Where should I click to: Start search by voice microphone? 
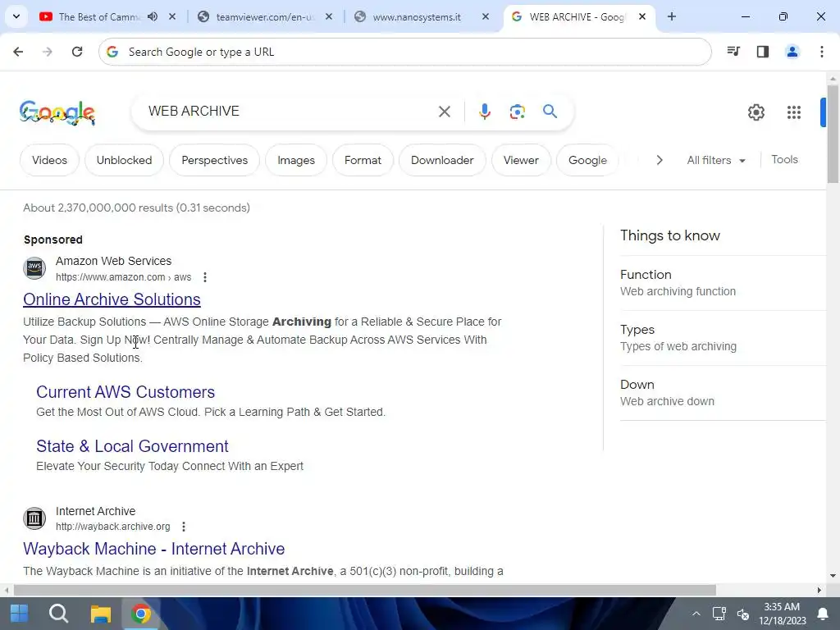point(485,112)
